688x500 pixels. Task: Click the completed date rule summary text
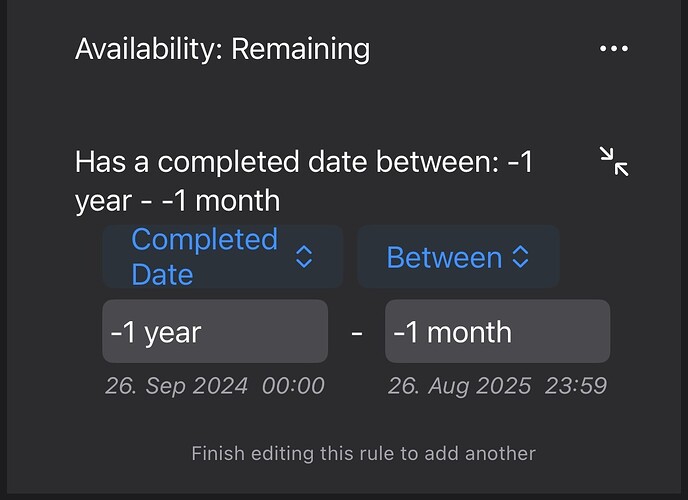304,181
